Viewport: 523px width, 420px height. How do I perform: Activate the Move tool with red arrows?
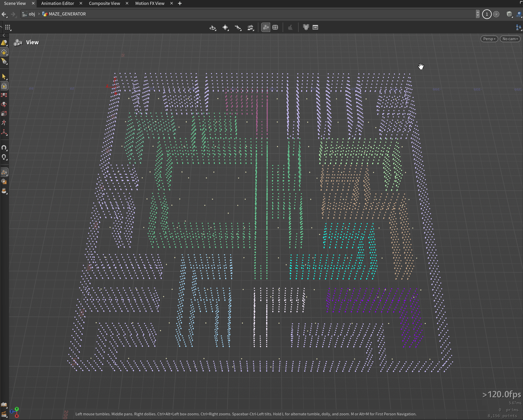[x=4, y=95]
